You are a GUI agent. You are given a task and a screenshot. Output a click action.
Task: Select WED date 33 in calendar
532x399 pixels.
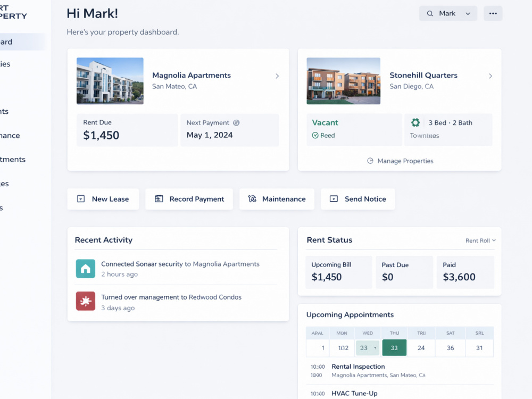click(x=368, y=348)
